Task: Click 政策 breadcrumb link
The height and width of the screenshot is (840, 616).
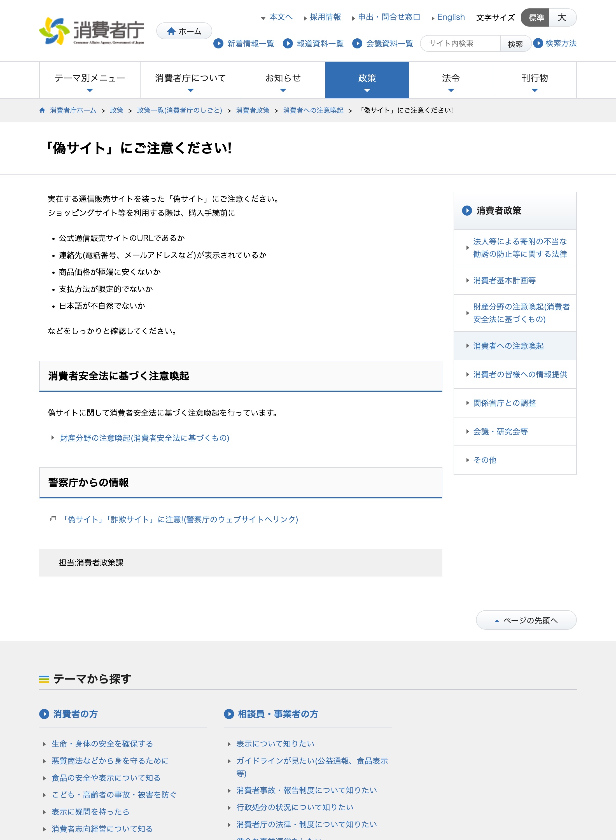Action: click(x=117, y=110)
